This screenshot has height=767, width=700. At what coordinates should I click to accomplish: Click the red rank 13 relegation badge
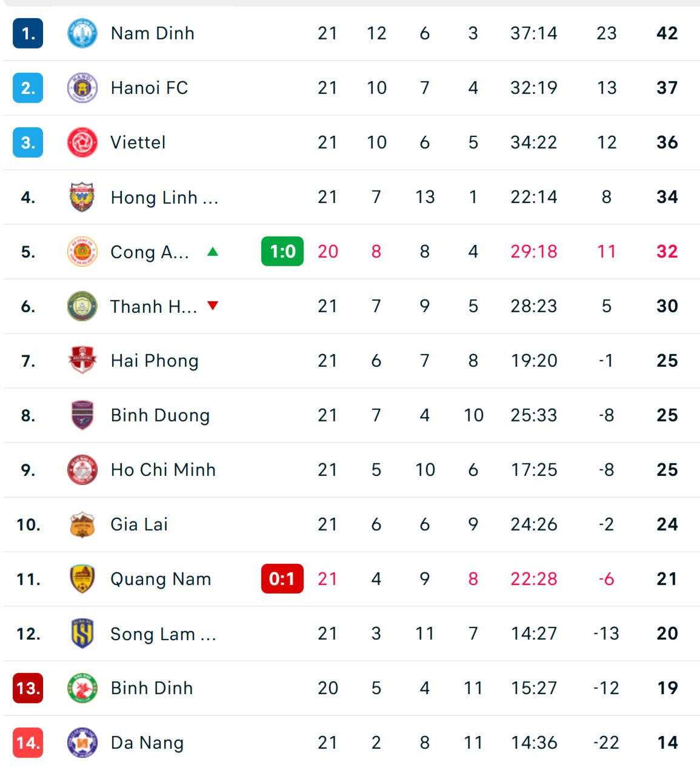click(x=28, y=688)
